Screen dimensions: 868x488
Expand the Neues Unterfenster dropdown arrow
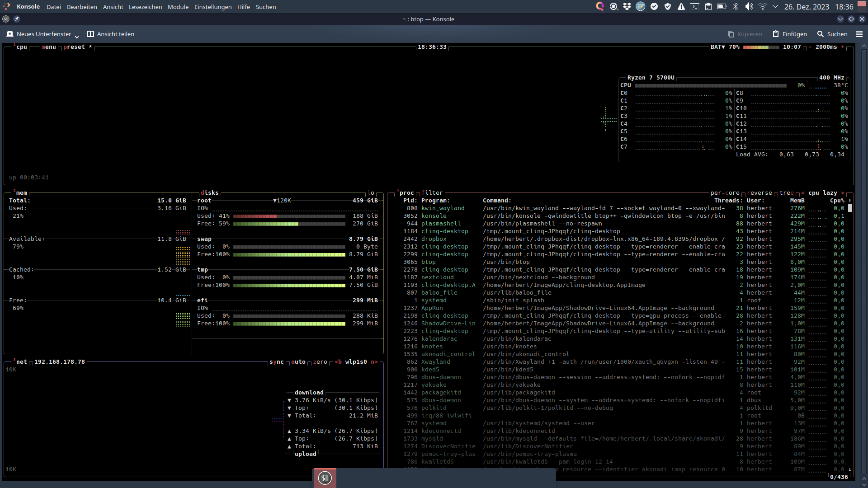(77, 36)
